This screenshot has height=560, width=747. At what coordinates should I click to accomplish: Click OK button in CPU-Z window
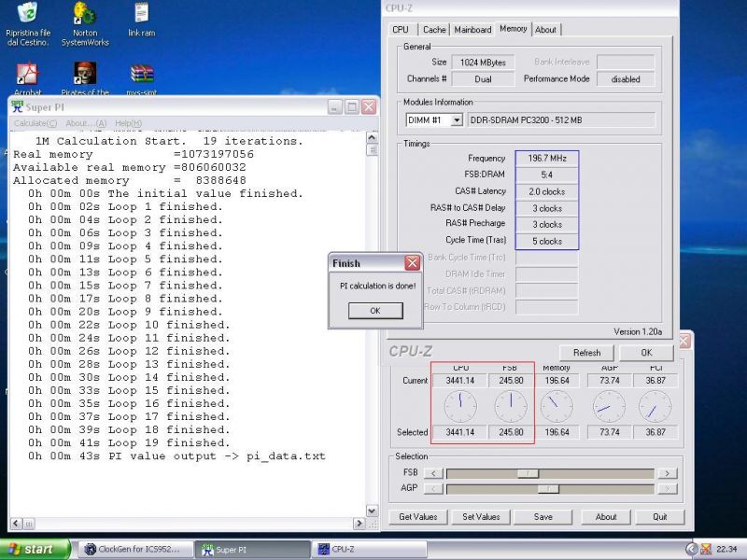646,353
